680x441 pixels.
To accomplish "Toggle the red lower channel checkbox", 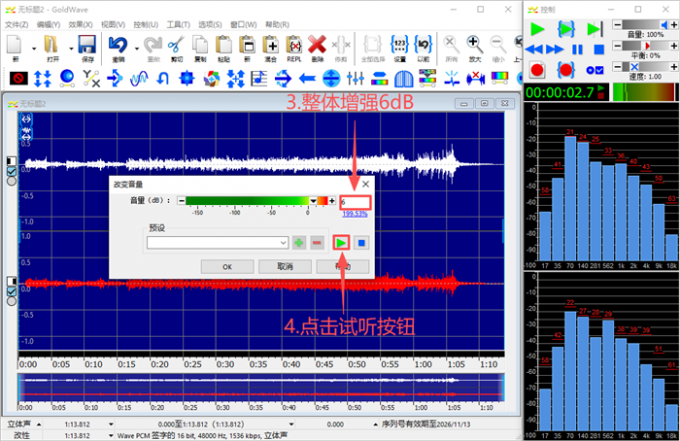I will (x=12, y=291).
